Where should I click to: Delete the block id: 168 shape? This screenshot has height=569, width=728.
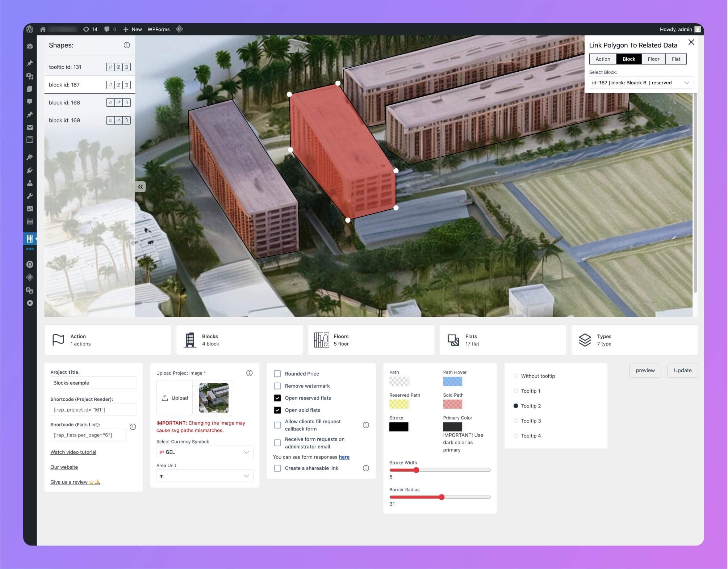[126, 103]
